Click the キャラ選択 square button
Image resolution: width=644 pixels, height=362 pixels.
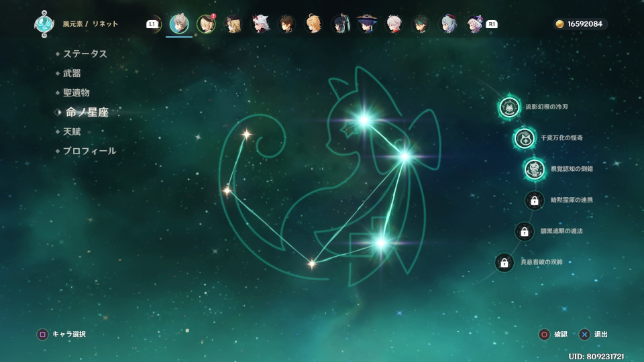tap(42, 335)
